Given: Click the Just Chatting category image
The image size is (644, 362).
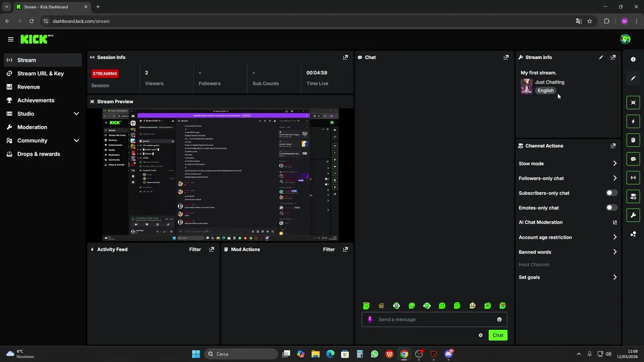Looking at the screenshot, I should coord(526,86).
